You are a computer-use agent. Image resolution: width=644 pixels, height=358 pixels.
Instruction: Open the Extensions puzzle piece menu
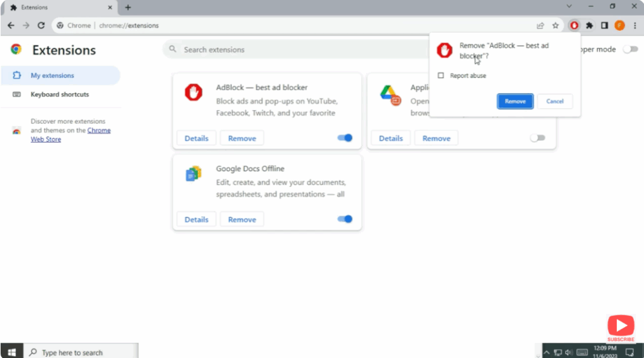[589, 26]
